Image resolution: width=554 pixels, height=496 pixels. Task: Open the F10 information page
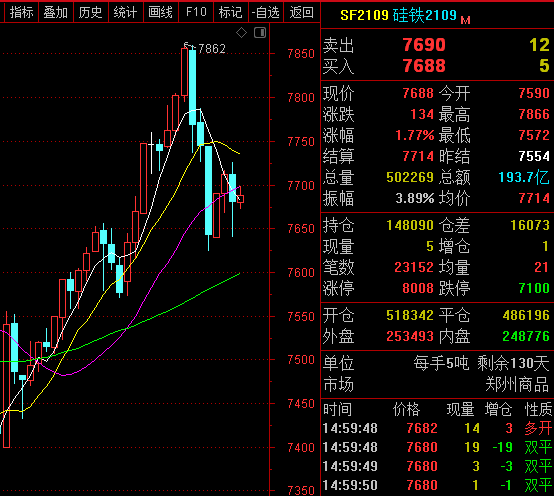(x=196, y=12)
